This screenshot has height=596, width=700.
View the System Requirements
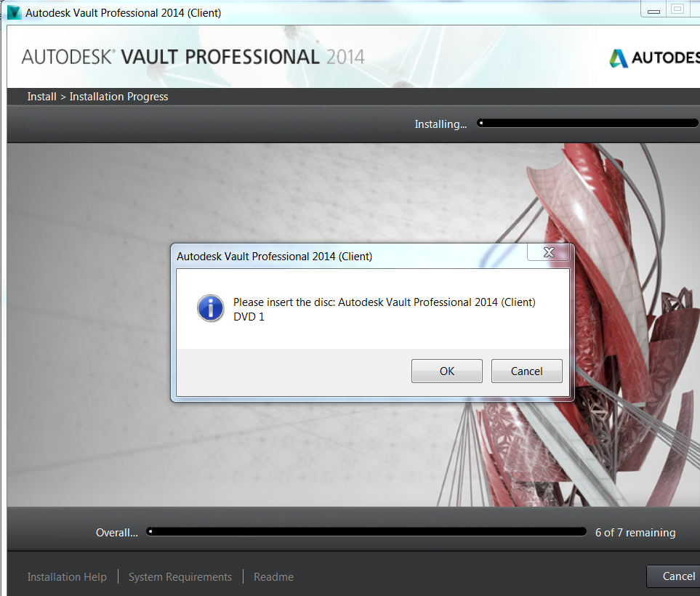tap(180, 576)
